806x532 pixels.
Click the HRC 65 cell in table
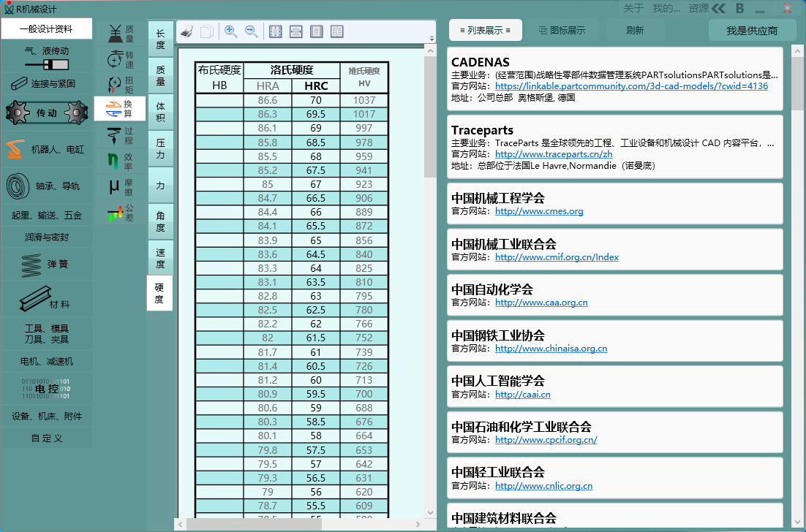click(316, 240)
